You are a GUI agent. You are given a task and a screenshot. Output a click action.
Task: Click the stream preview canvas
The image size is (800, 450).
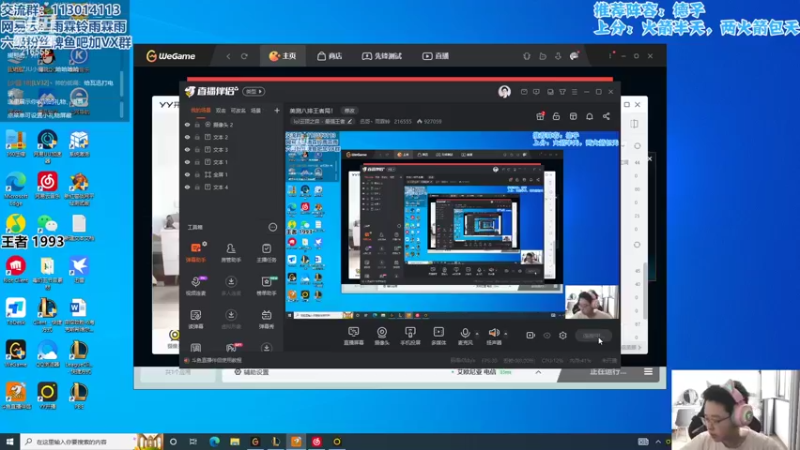pos(452,225)
